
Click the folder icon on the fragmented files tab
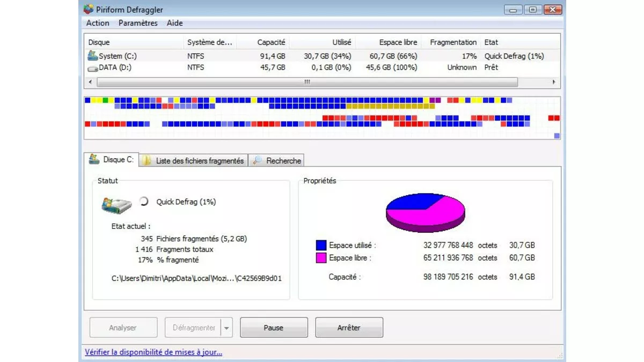pyautogui.click(x=145, y=160)
